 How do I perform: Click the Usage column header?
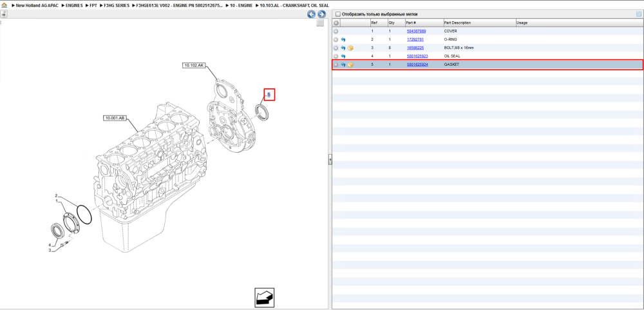point(579,23)
